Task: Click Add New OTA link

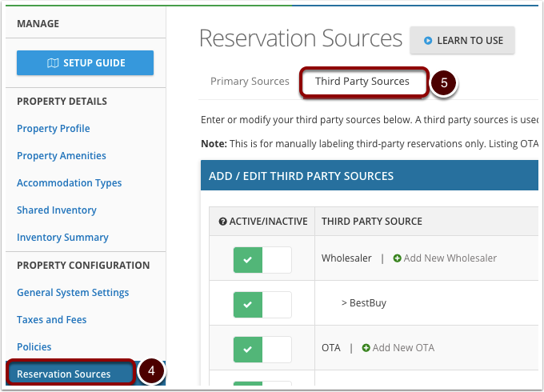Action: 398,347
